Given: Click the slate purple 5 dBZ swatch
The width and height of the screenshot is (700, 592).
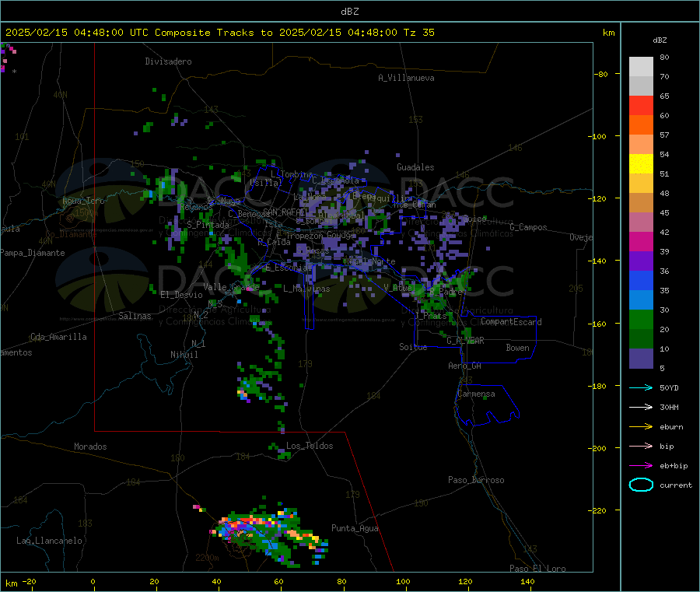Looking at the screenshot, I should [641, 359].
